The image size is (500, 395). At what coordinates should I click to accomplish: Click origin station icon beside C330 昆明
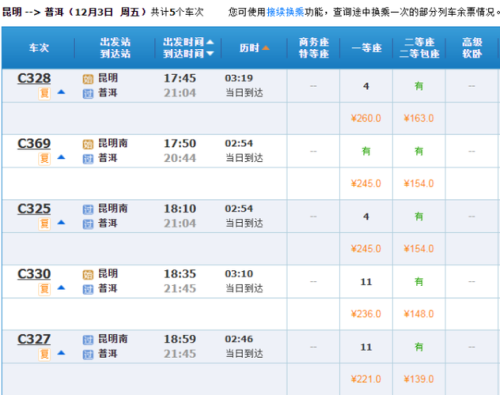(x=88, y=275)
